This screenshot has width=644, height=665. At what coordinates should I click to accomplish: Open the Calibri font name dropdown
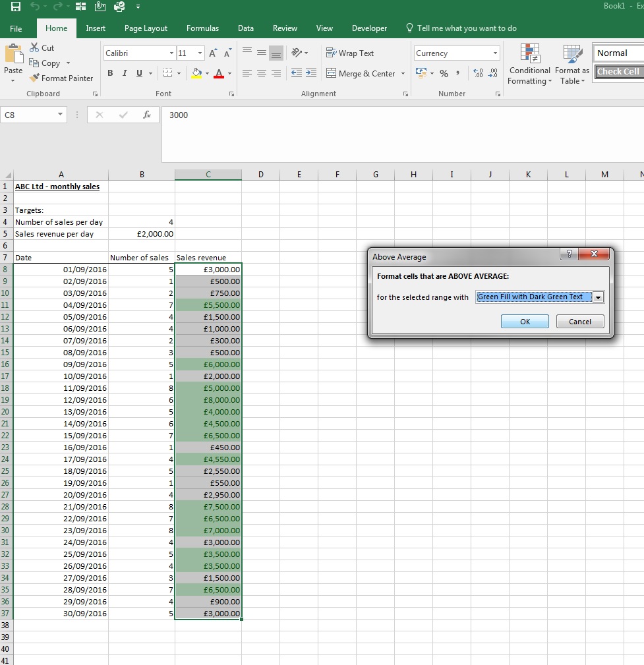(171, 53)
